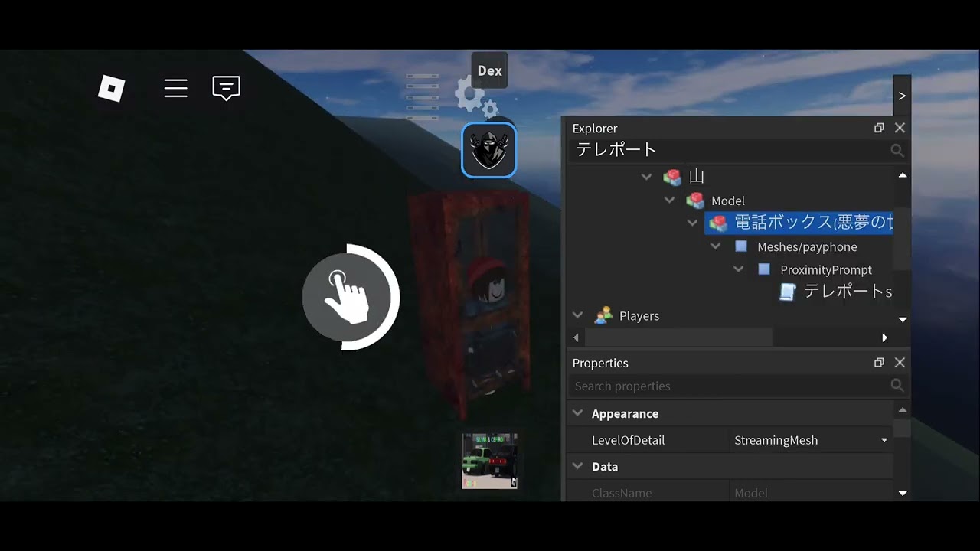Collapse the ProximityPrompt node
The image size is (980, 551).
pos(738,269)
